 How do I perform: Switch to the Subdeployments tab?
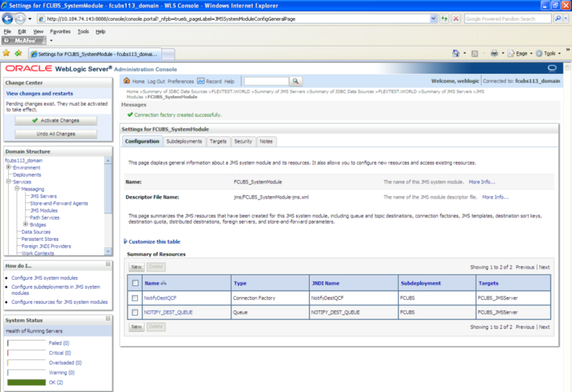[184, 141]
